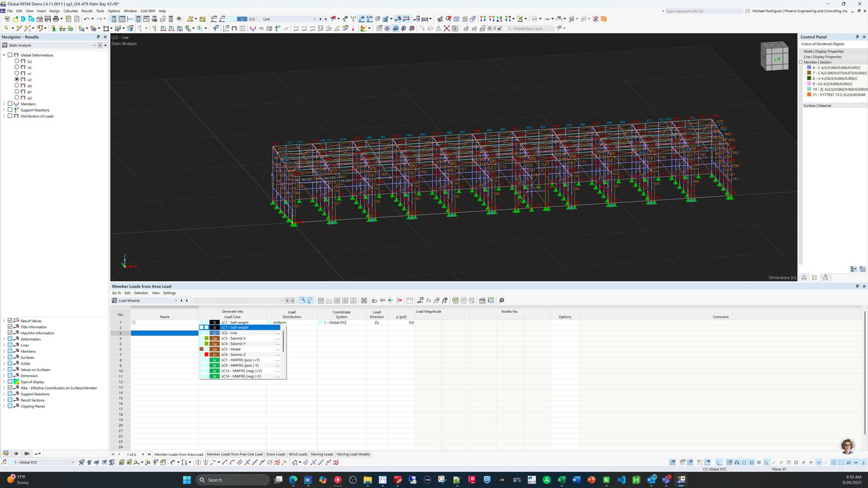868x488 pixels.
Task: Click the red X delete icon in top toolbar
Action: pos(446,28)
